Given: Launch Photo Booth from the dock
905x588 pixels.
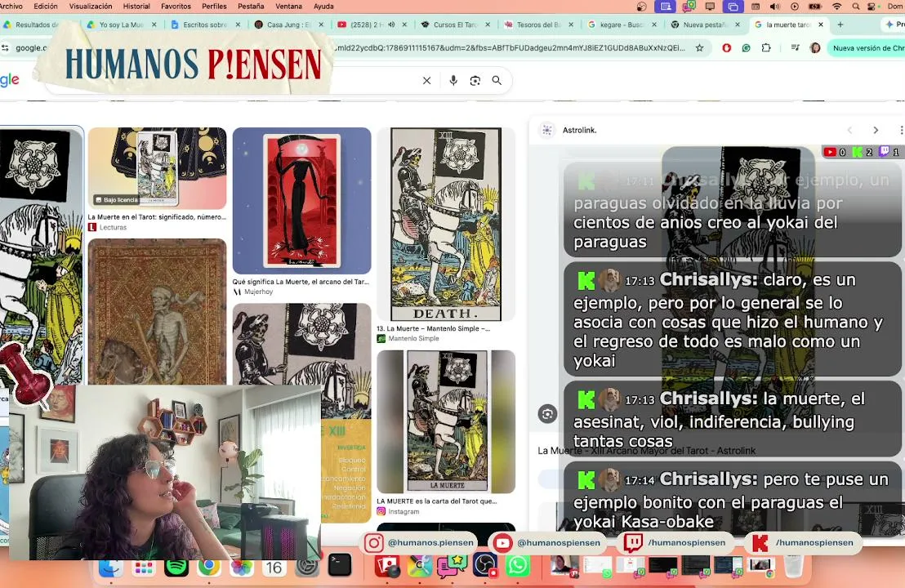Looking at the screenshot, I should click(x=387, y=565).
